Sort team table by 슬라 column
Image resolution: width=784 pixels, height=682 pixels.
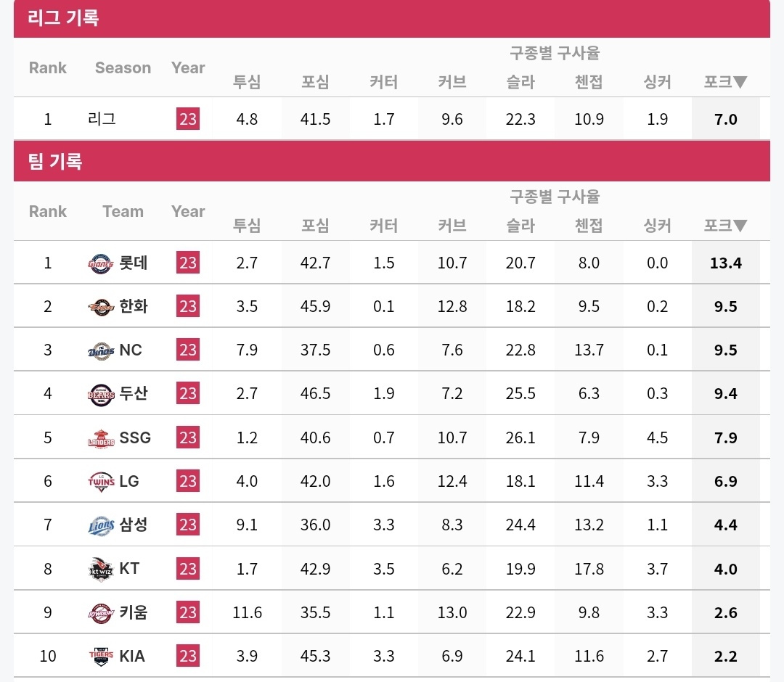pos(520,226)
